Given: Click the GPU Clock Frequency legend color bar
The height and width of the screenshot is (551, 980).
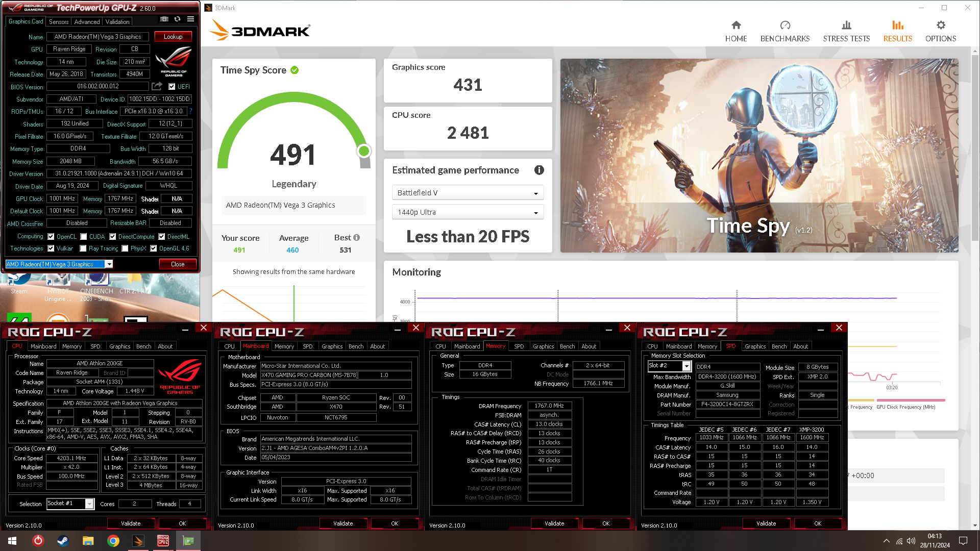Looking at the screenshot, I should point(911,400).
